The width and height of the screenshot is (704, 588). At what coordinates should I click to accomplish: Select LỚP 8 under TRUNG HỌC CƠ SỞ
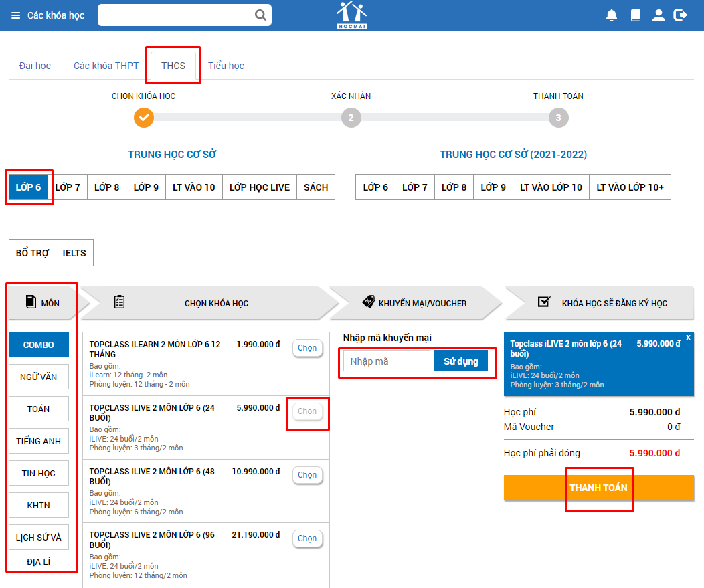pos(107,187)
